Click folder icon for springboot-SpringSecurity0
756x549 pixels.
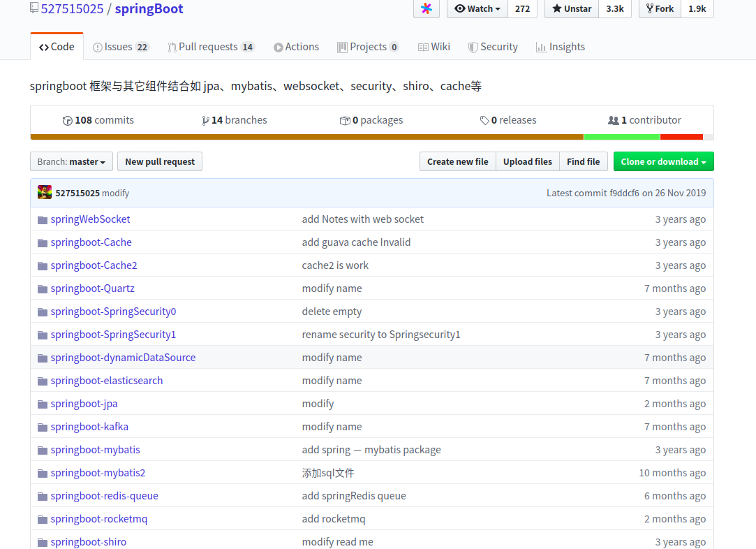[43, 312]
